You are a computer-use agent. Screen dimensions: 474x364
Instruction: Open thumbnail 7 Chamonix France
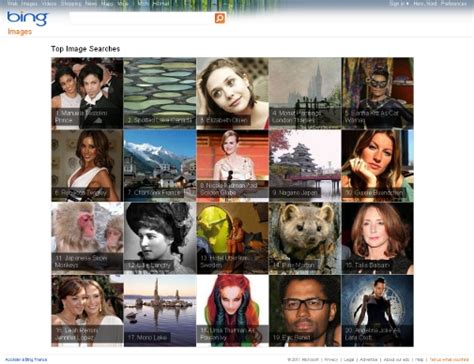[x=160, y=166]
